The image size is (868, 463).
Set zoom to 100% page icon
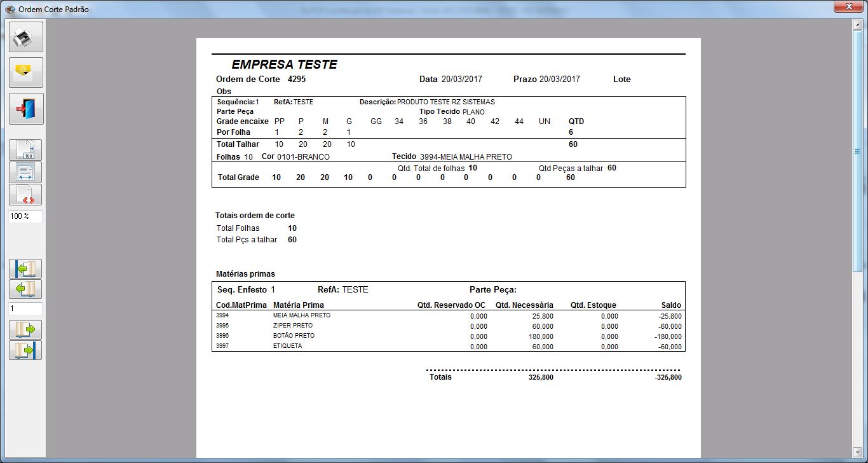click(x=25, y=150)
